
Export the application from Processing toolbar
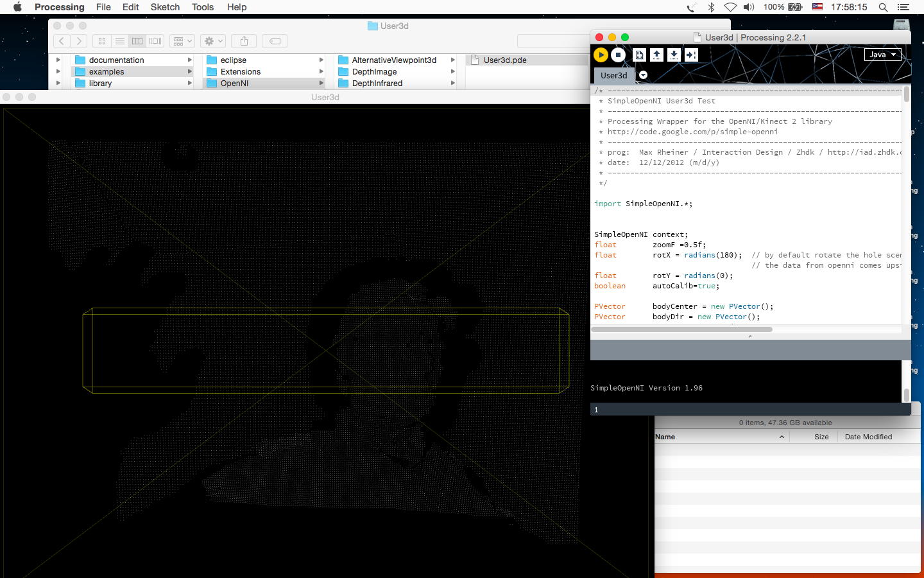[x=691, y=55]
